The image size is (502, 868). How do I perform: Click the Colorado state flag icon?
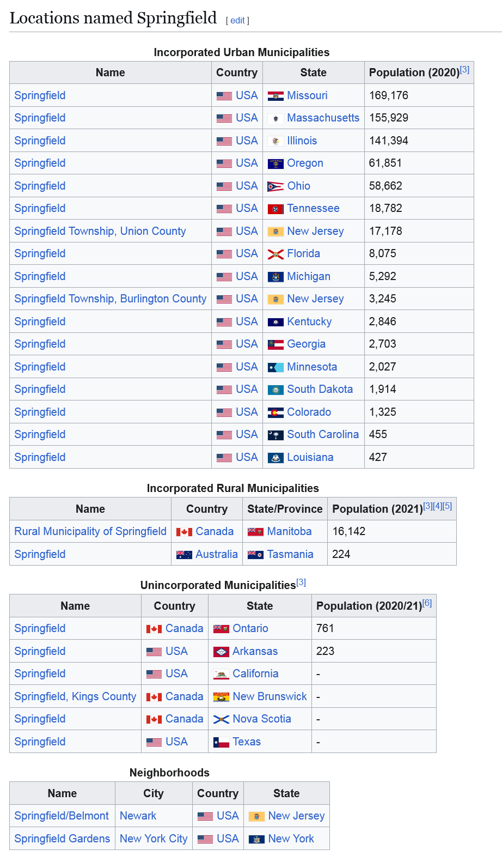click(276, 412)
